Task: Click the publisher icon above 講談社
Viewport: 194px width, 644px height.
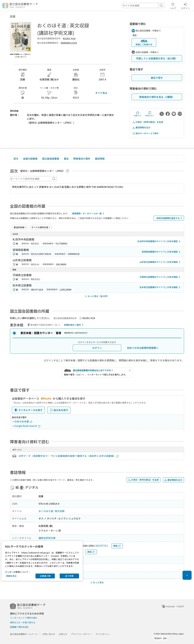Action: pyautogui.click(x=76, y=75)
